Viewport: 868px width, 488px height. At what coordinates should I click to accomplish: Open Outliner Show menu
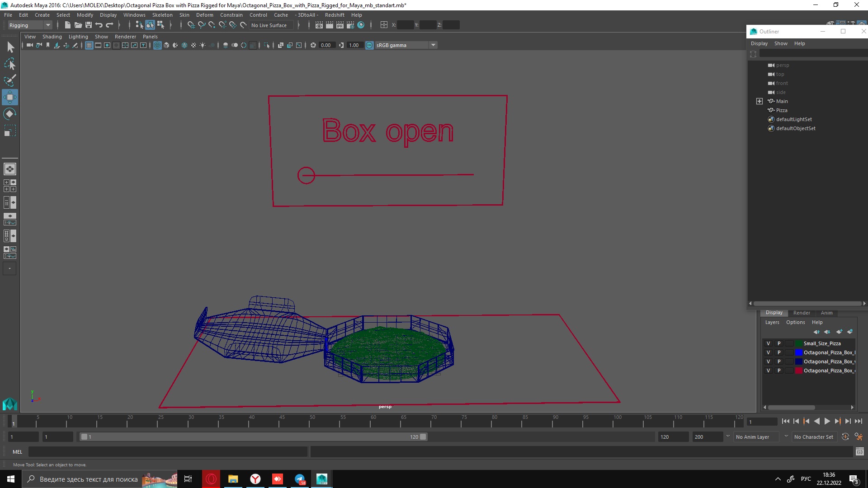[781, 43]
